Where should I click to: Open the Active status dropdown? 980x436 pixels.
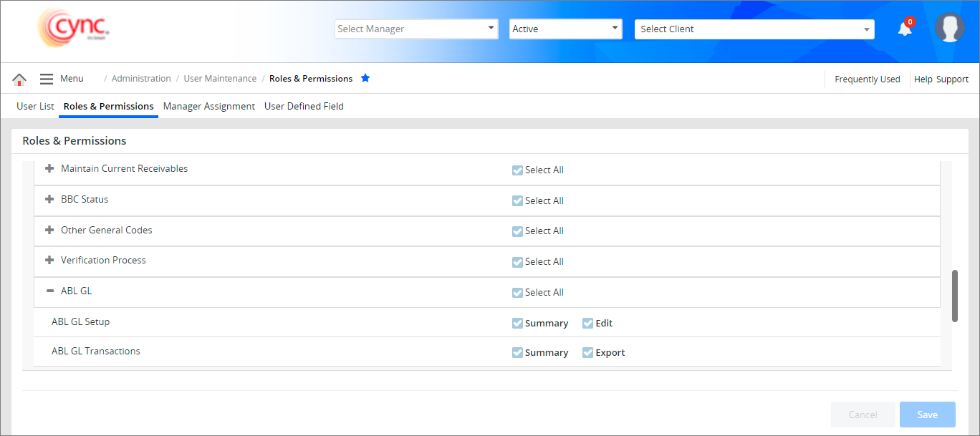(565, 29)
